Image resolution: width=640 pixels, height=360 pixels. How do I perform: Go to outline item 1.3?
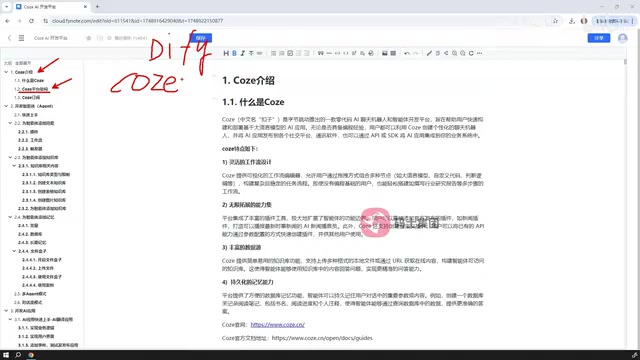(27, 98)
